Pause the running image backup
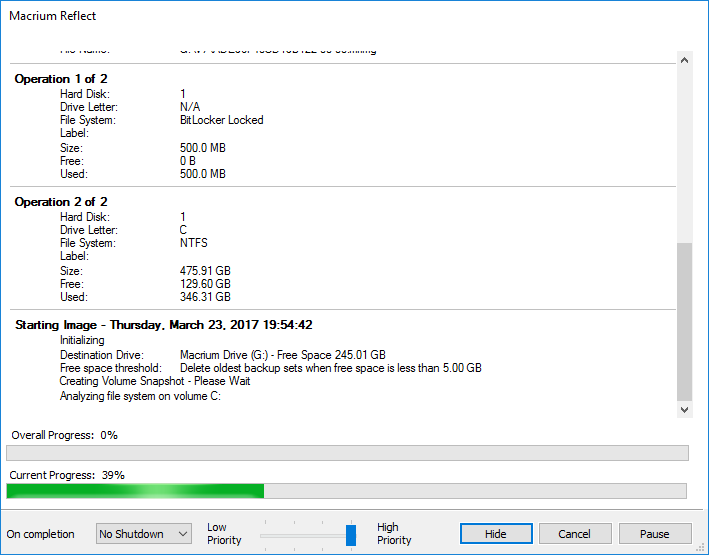Image resolution: width=709 pixels, height=555 pixels. 655,534
